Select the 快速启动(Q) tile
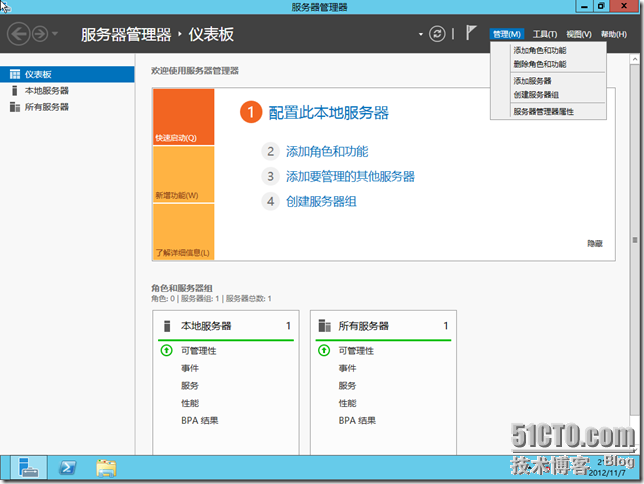 (x=184, y=117)
